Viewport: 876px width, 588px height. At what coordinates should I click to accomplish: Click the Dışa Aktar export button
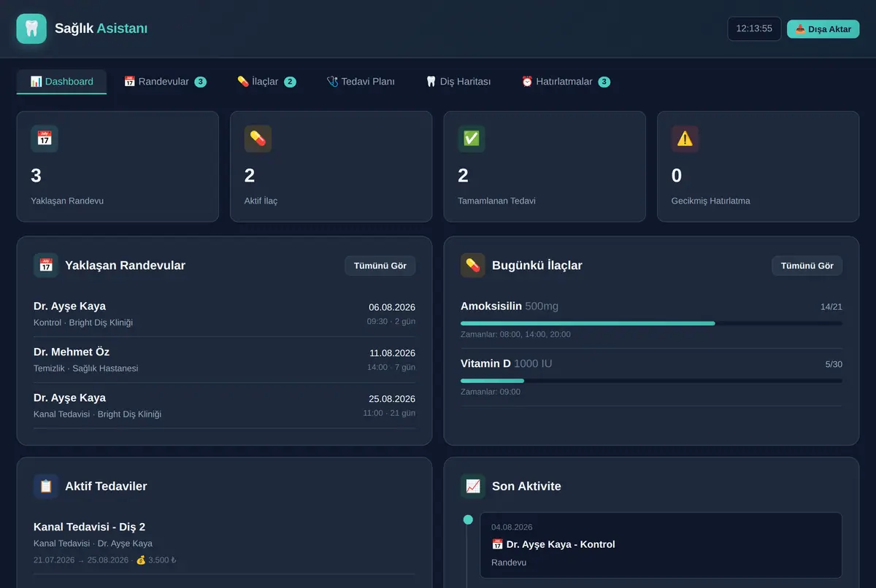coord(823,29)
